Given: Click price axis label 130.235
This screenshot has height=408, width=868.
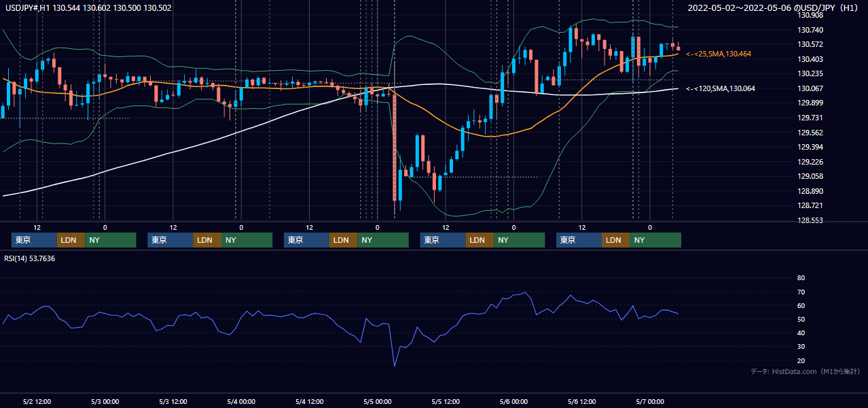Looking at the screenshot, I should coord(810,74).
